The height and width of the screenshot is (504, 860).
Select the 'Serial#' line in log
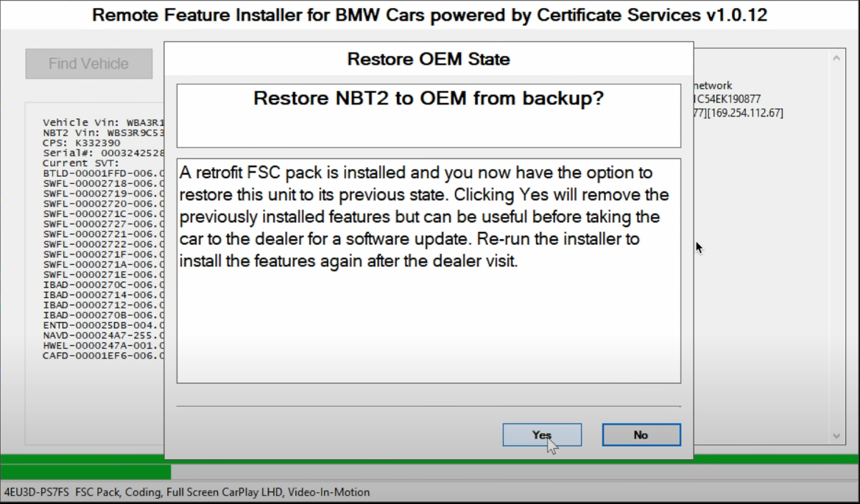click(104, 153)
